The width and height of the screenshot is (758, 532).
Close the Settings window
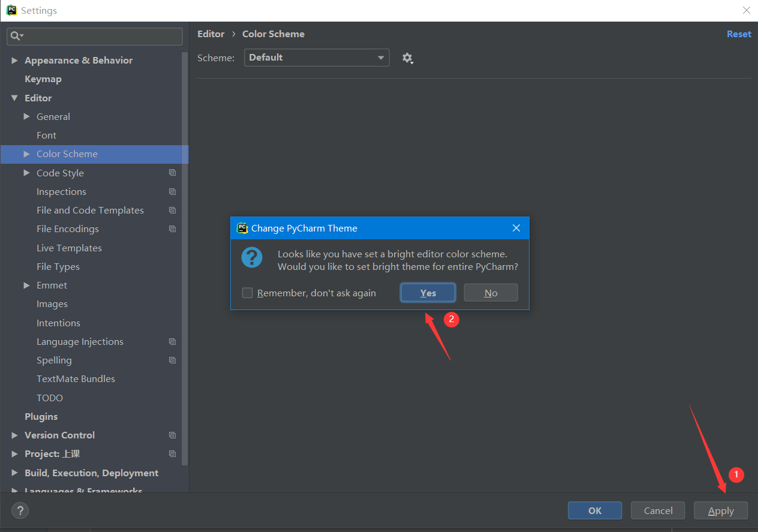(746, 10)
